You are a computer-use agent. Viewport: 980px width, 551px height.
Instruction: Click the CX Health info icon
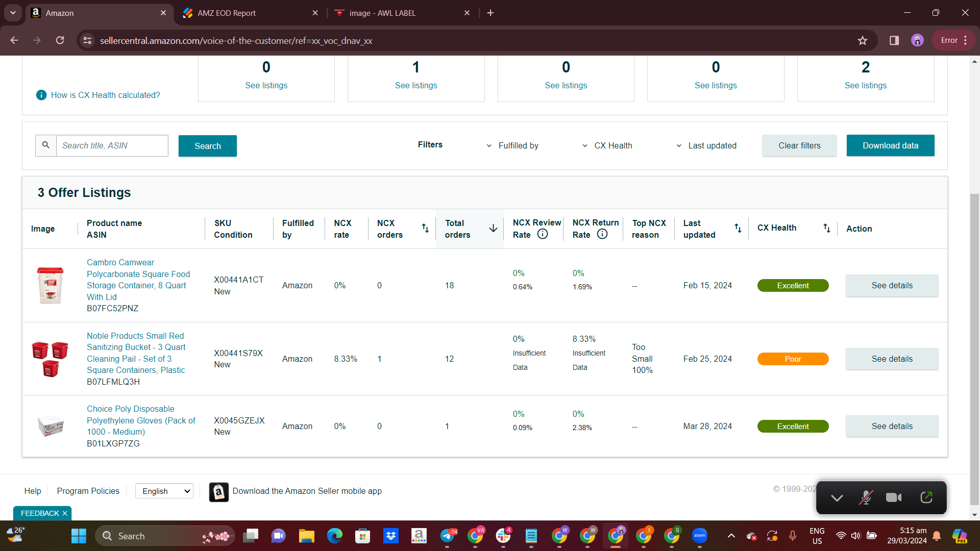coord(41,95)
